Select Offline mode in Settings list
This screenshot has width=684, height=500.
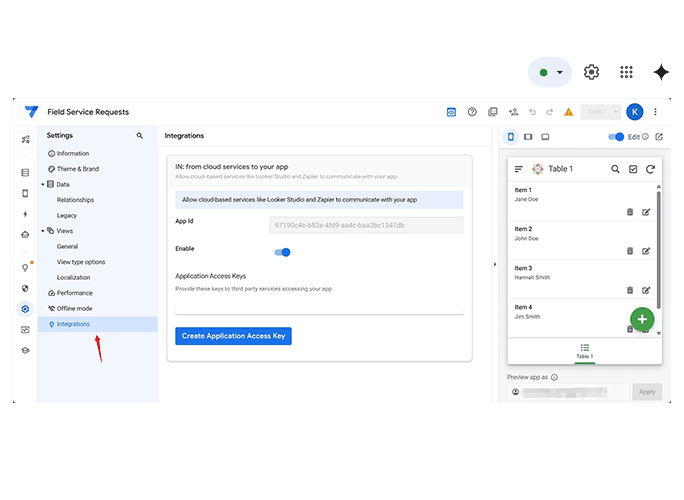(74, 308)
